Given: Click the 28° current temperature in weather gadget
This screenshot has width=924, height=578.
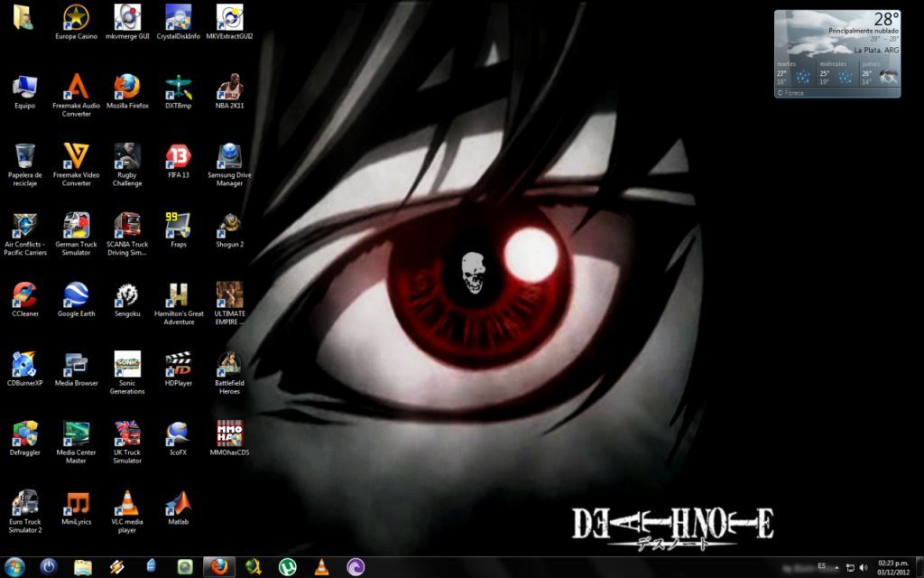Looking at the screenshot, I should 886,20.
